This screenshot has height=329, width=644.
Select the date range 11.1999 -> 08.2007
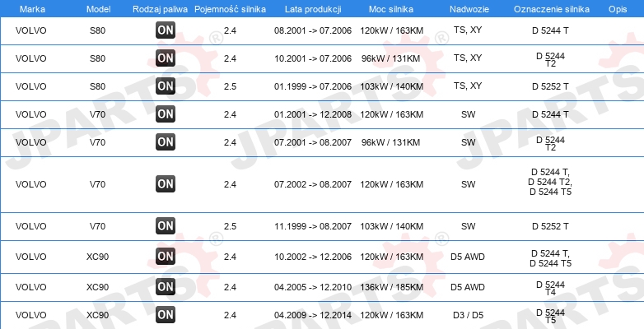point(313,226)
